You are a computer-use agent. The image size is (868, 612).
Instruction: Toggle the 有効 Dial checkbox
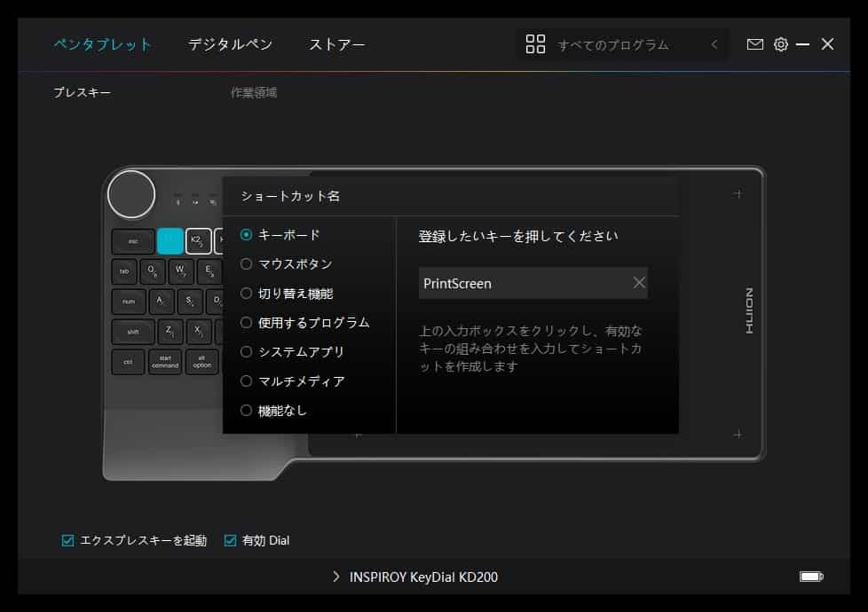(230, 541)
